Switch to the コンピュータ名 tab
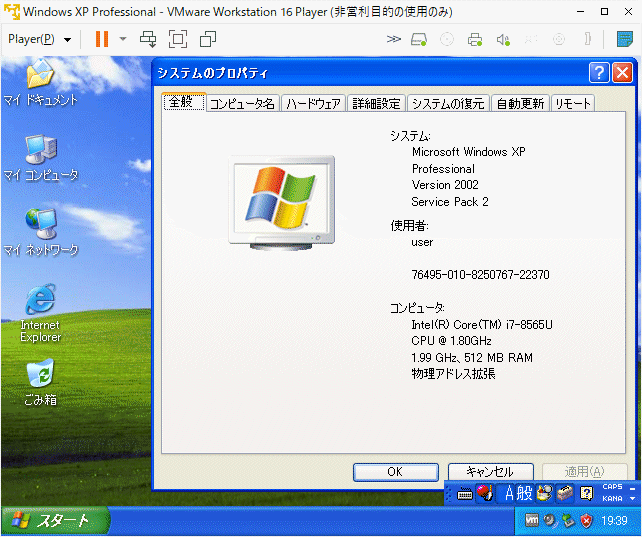The image size is (642, 537). pyautogui.click(x=243, y=103)
